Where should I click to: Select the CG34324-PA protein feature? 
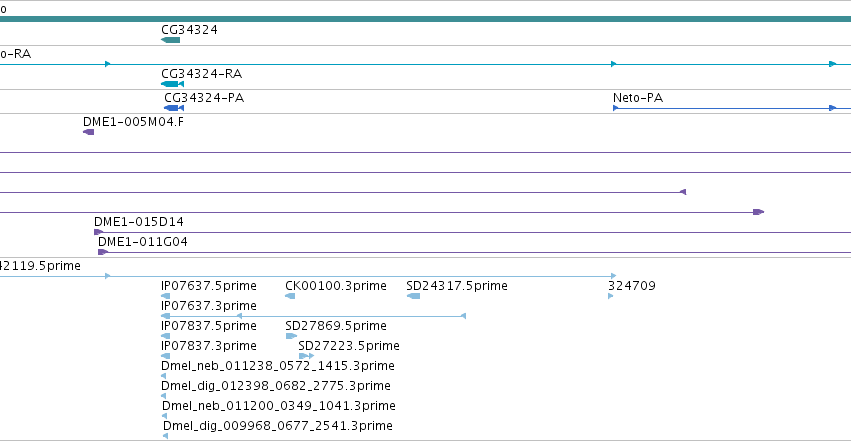(x=174, y=108)
